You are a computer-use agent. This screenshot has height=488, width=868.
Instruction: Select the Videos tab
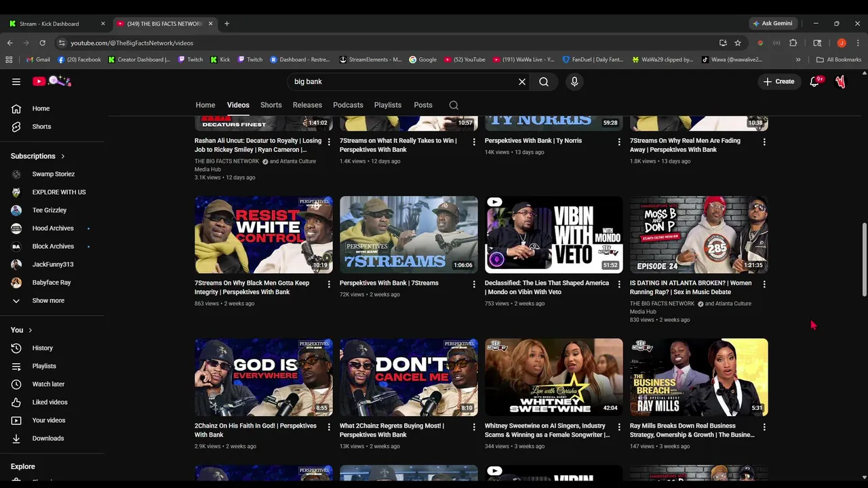[238, 105]
